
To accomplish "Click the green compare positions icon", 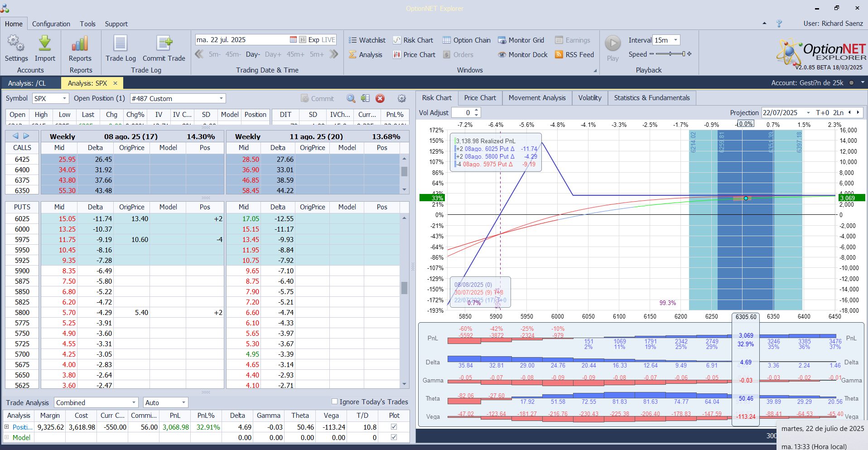I will (366, 98).
